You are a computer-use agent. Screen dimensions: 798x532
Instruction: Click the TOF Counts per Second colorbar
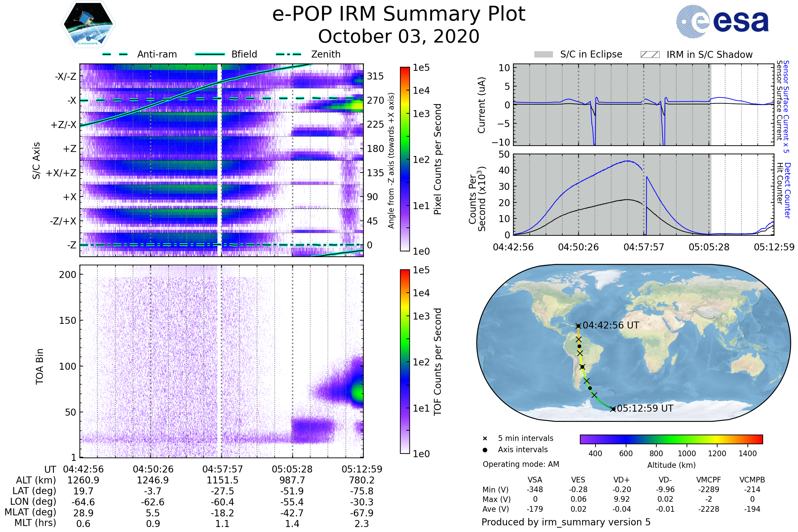405,362
